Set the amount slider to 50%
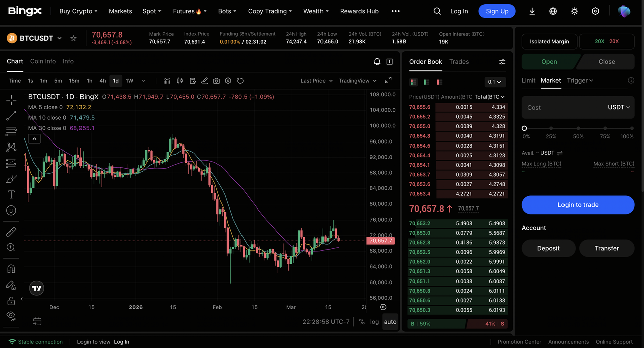 pyautogui.click(x=578, y=129)
